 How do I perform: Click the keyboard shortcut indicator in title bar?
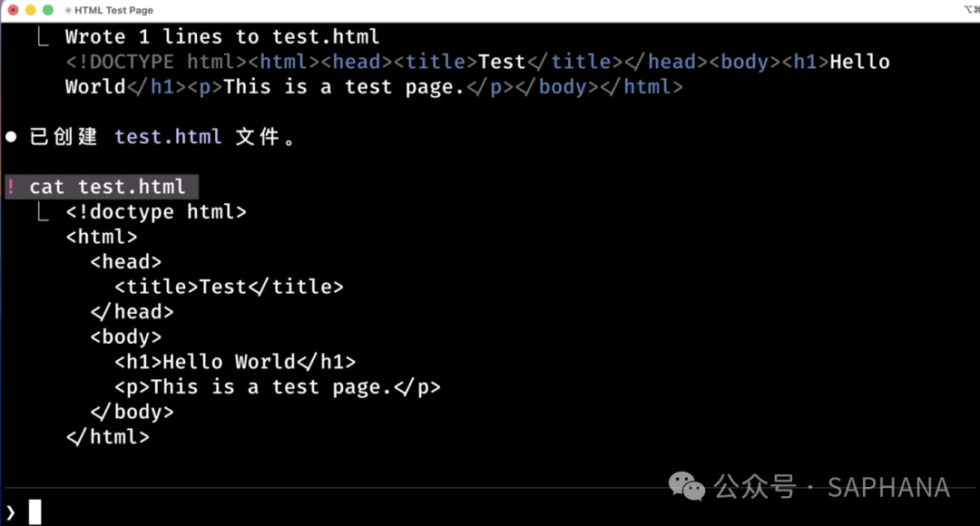coord(971,10)
